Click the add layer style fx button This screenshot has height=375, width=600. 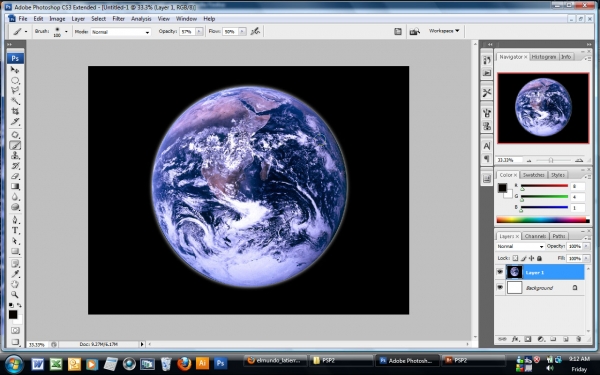click(515, 339)
